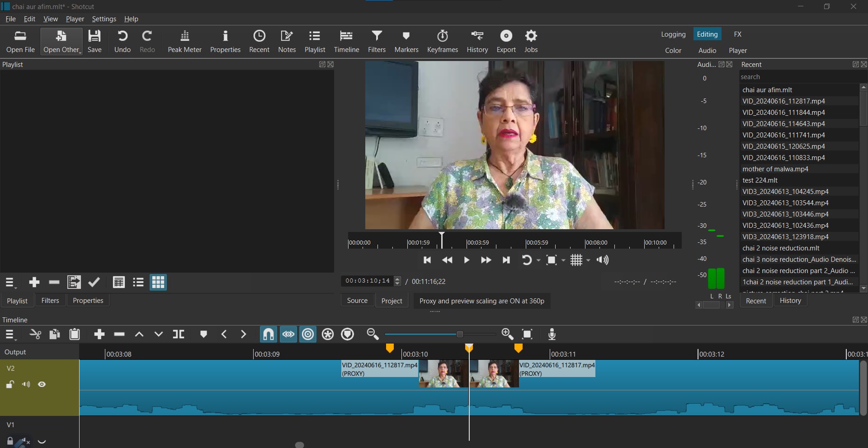Switch to the Color layout
868x448 pixels.
(x=673, y=51)
